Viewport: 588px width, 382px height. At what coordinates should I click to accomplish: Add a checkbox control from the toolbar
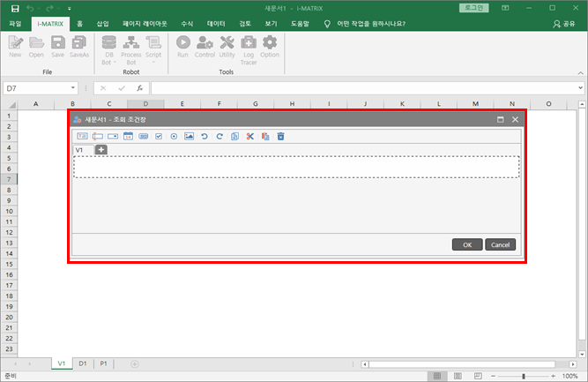(x=159, y=137)
